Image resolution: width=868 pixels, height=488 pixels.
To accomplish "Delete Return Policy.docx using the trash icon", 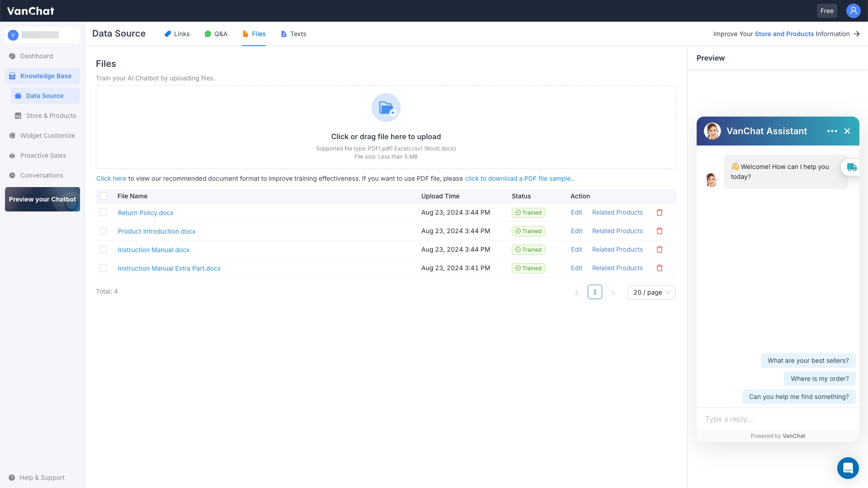I will (x=660, y=212).
